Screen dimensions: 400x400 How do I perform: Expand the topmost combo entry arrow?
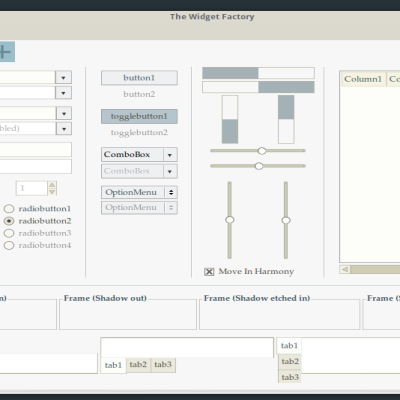click(x=63, y=78)
